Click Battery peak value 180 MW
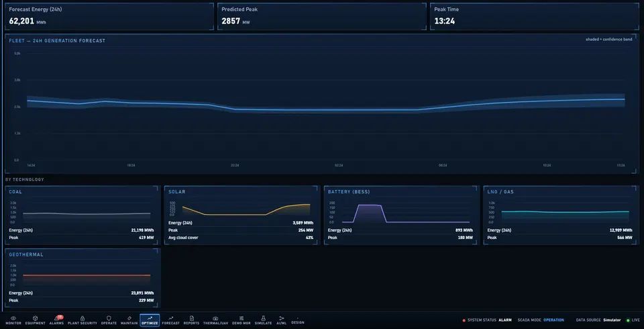Screen dimensions: 644x329 tap(466, 238)
